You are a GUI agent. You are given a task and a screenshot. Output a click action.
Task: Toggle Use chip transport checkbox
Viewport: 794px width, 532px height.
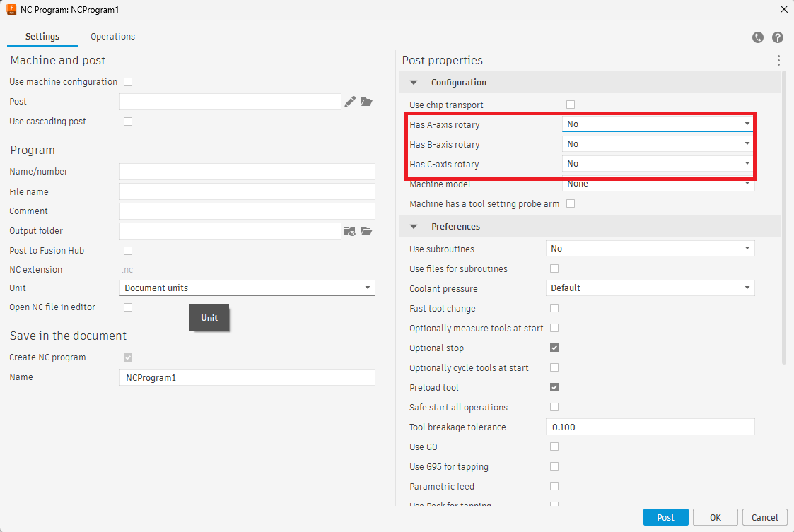point(571,105)
